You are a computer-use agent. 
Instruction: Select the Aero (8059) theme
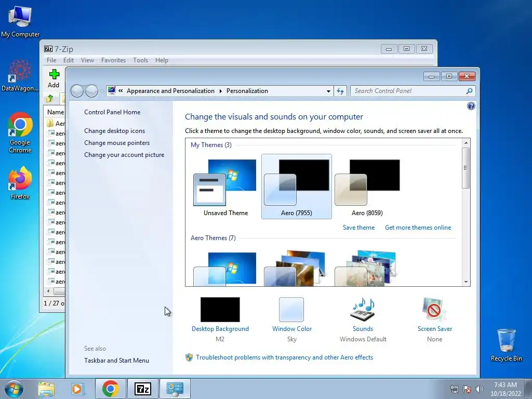click(367, 187)
